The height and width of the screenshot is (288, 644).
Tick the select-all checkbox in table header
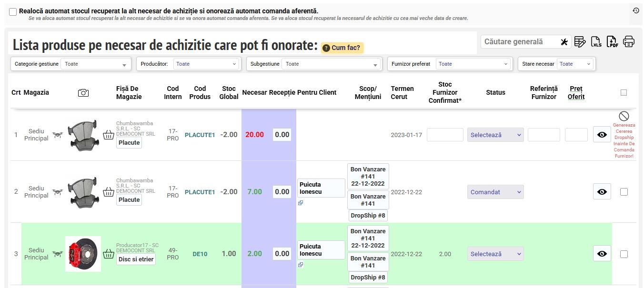[624, 93]
